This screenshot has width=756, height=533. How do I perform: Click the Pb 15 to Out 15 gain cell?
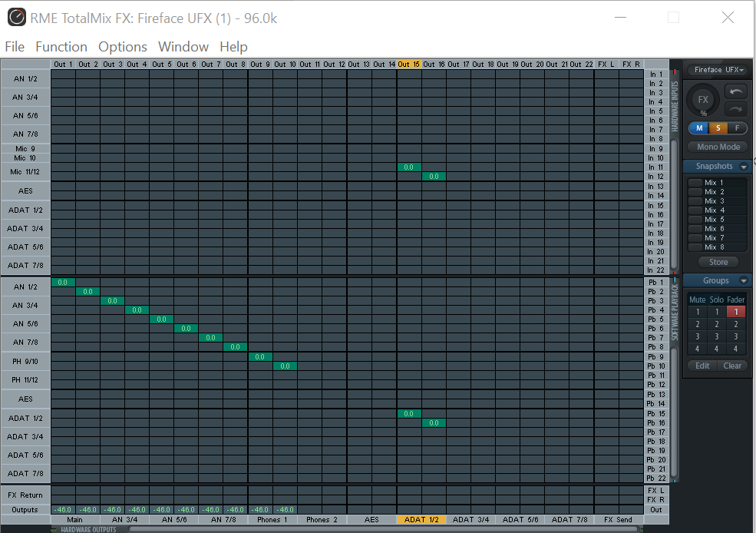(409, 413)
